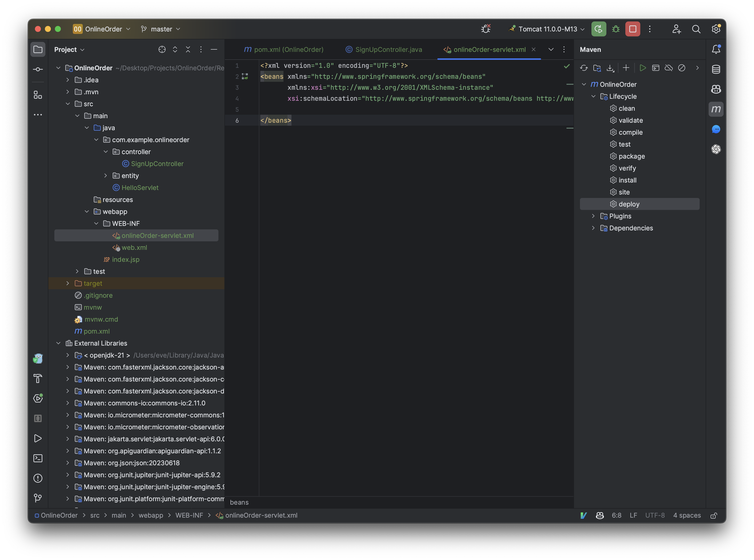Execute a Maven goal from the Maven panel
This screenshot has height=560, width=754.
655,68
